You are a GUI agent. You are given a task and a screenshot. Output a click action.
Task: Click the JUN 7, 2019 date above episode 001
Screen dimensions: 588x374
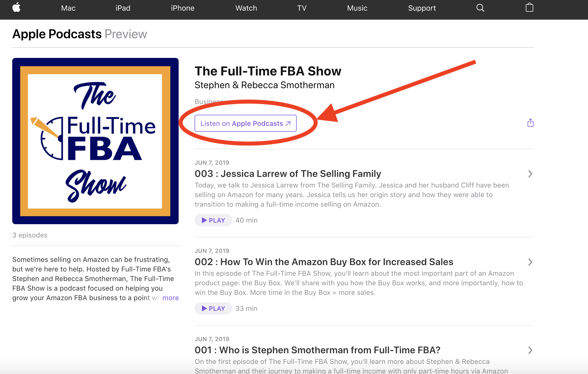click(x=212, y=339)
